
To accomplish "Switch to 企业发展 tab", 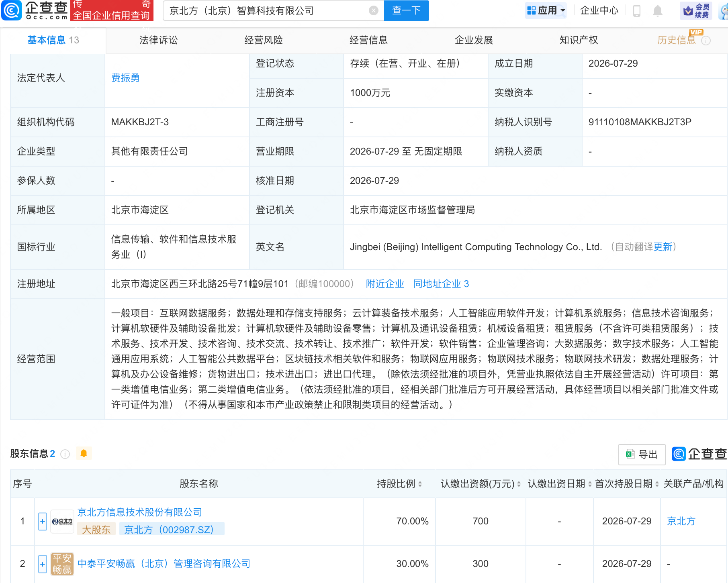I will [x=474, y=40].
